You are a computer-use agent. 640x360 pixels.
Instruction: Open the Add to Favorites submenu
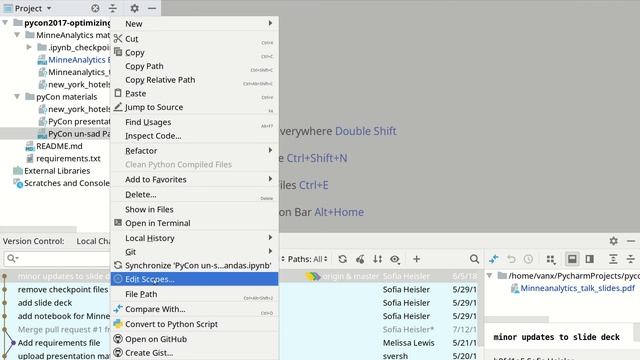point(194,180)
